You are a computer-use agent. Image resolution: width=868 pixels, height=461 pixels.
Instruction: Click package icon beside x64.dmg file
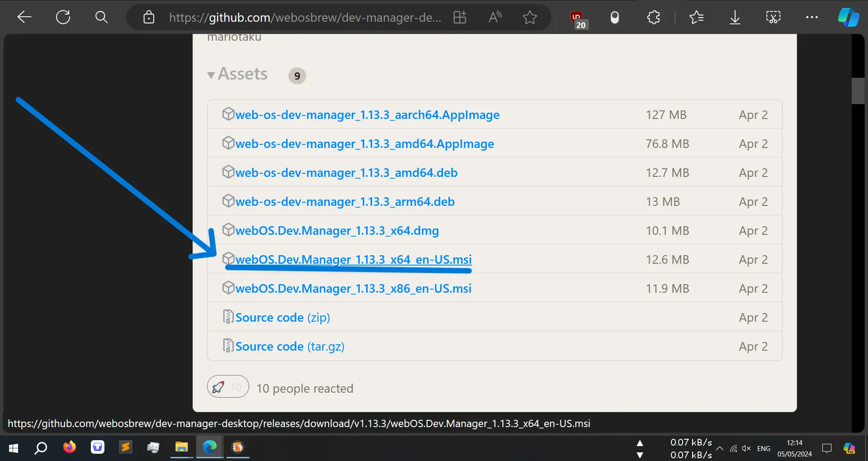(228, 230)
